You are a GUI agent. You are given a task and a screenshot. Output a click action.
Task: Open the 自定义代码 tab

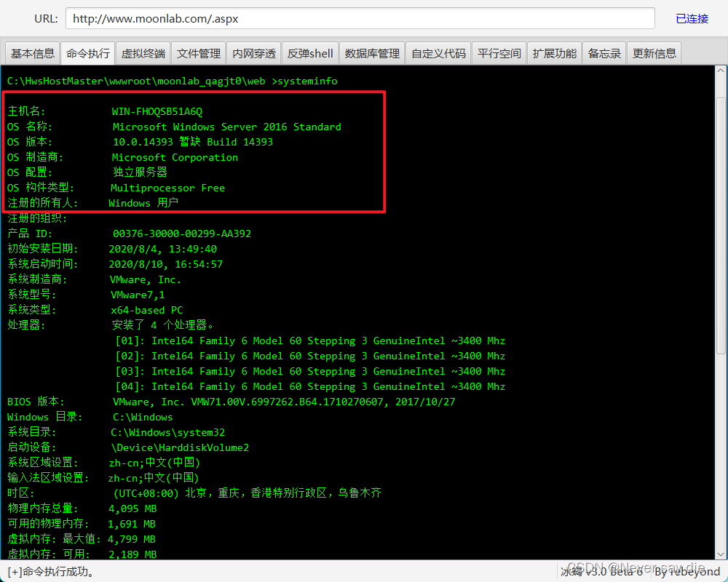point(438,53)
